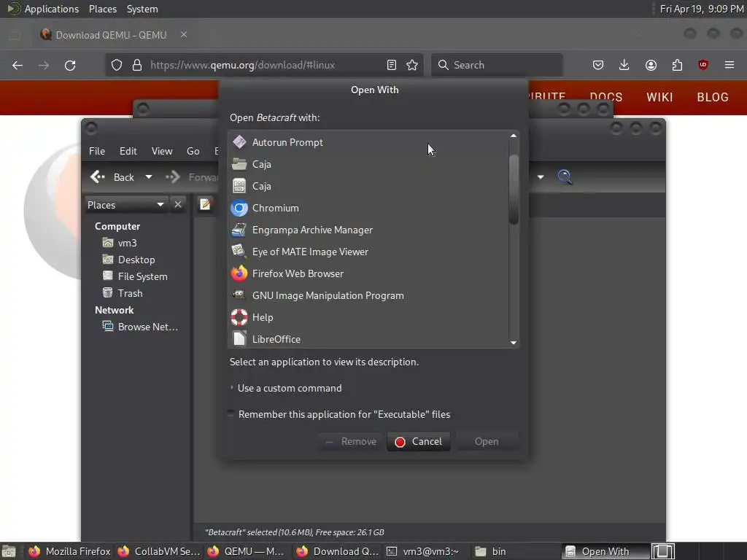Open the Applications menu in top panel
The width and height of the screenshot is (747, 560).
click(x=43, y=9)
